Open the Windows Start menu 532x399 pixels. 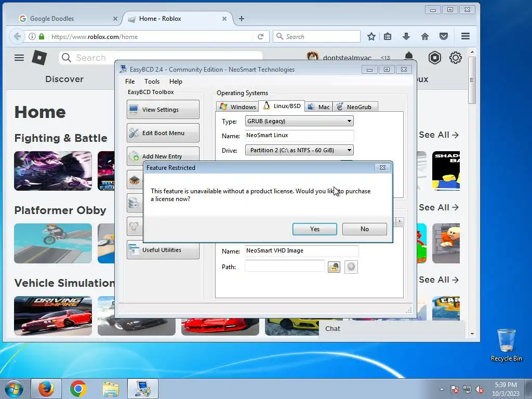[x=14, y=389]
